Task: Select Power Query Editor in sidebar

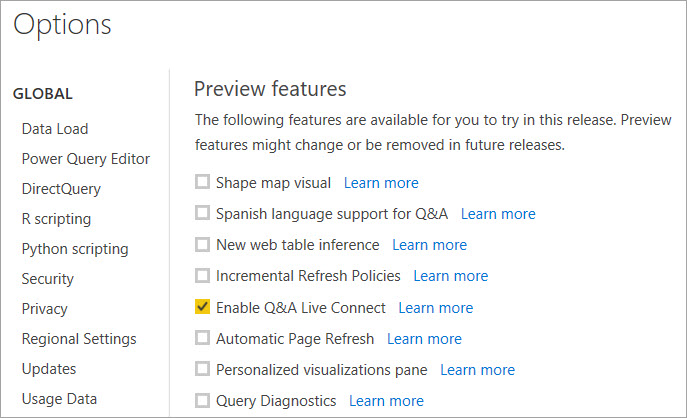Action: (86, 159)
